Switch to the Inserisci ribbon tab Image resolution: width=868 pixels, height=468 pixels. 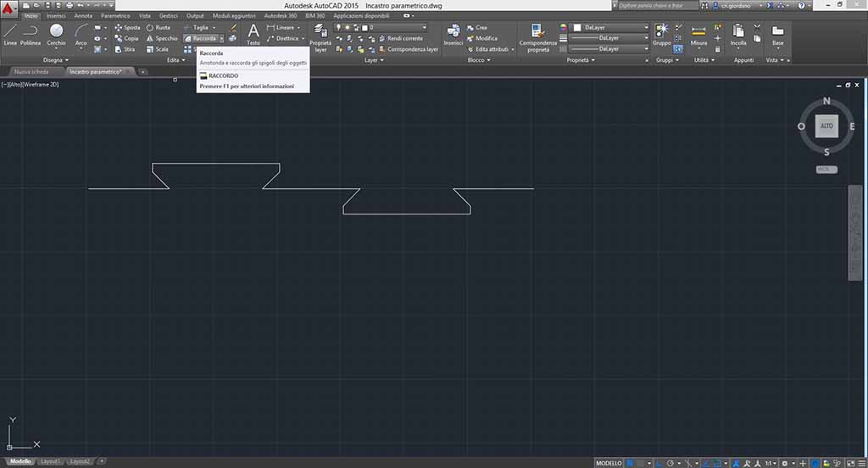pyautogui.click(x=56, y=15)
